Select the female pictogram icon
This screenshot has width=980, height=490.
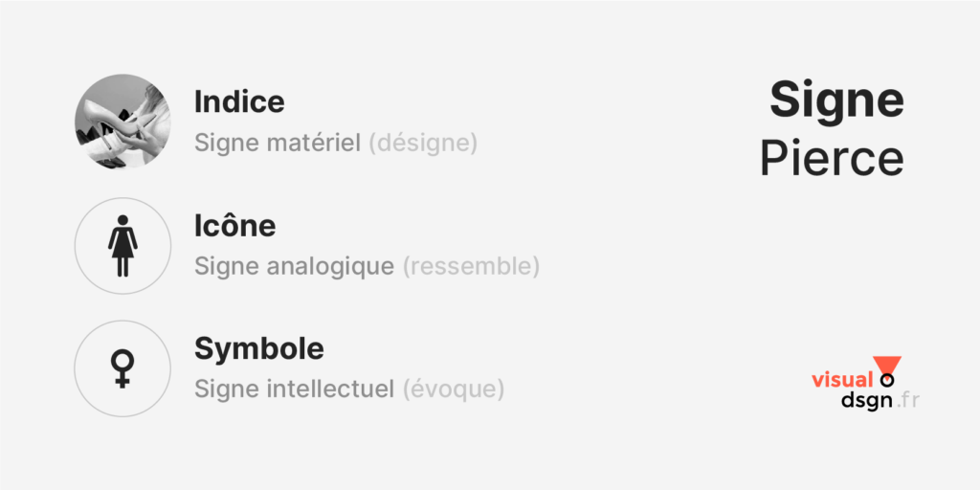click(x=122, y=246)
